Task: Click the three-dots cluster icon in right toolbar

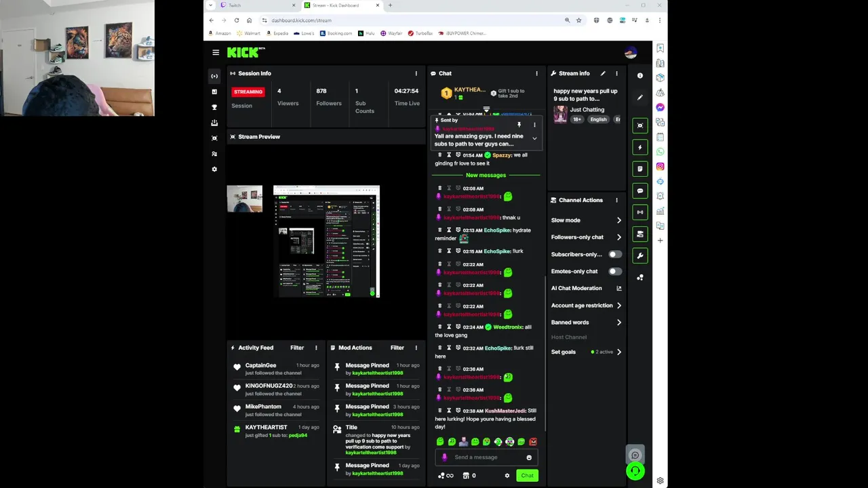Action: pyautogui.click(x=640, y=277)
